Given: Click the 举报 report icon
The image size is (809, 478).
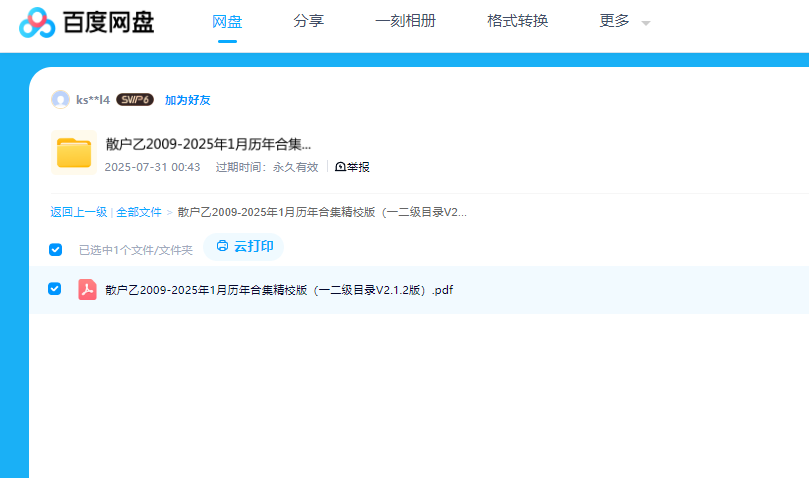Looking at the screenshot, I should tap(340, 167).
